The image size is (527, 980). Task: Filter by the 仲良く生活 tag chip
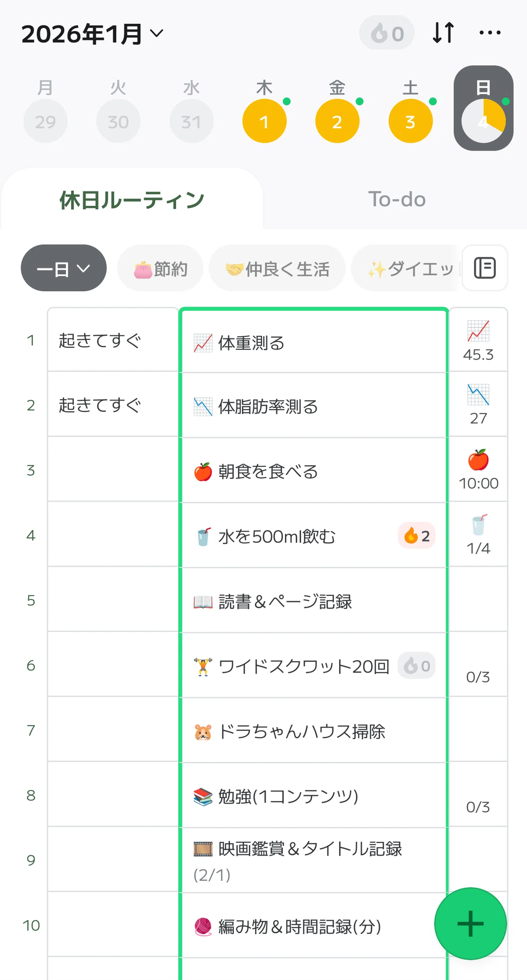point(277,269)
